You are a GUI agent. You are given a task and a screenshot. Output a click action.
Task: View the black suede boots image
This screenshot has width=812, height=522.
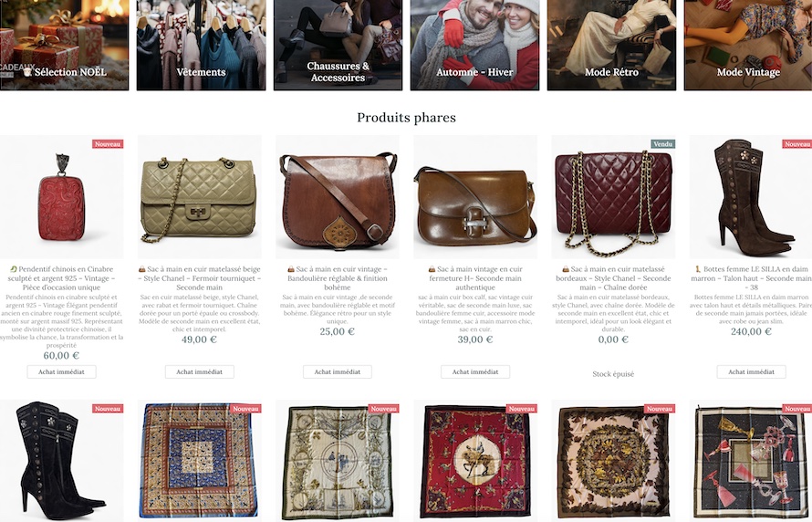(x=62, y=461)
